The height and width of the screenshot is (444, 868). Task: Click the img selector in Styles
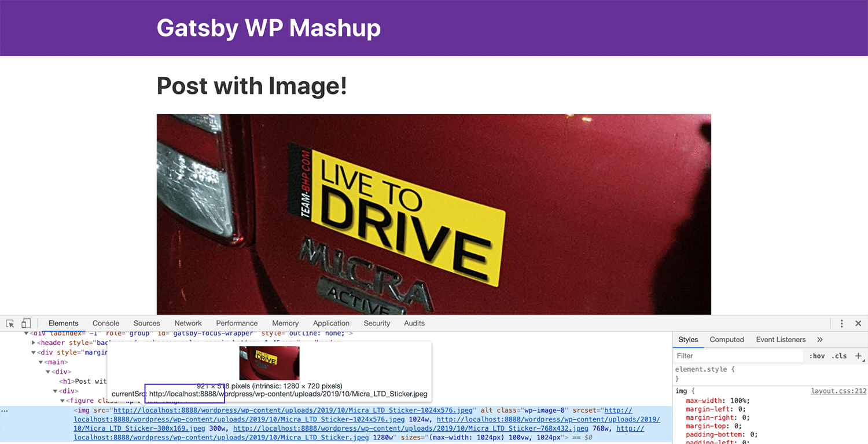[x=681, y=391]
